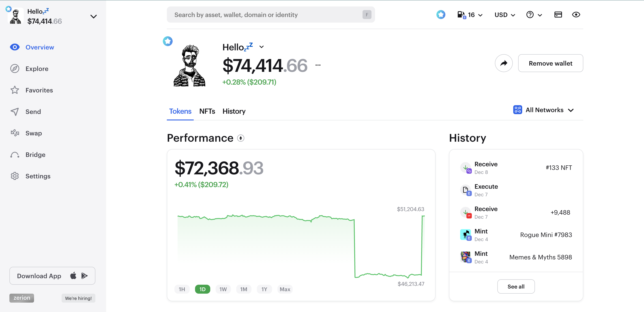Switch chart range to Max
The height and width of the screenshot is (312, 644).
[285, 289]
